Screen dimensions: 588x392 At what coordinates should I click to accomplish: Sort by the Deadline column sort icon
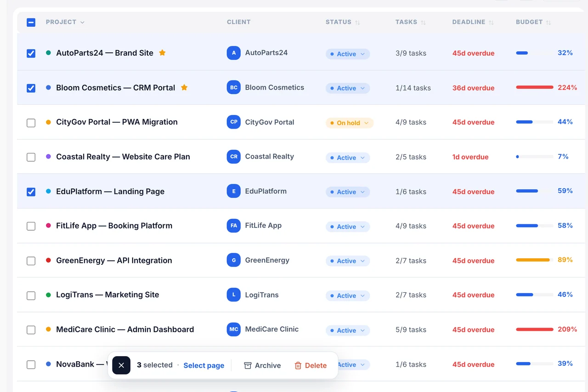492,23
